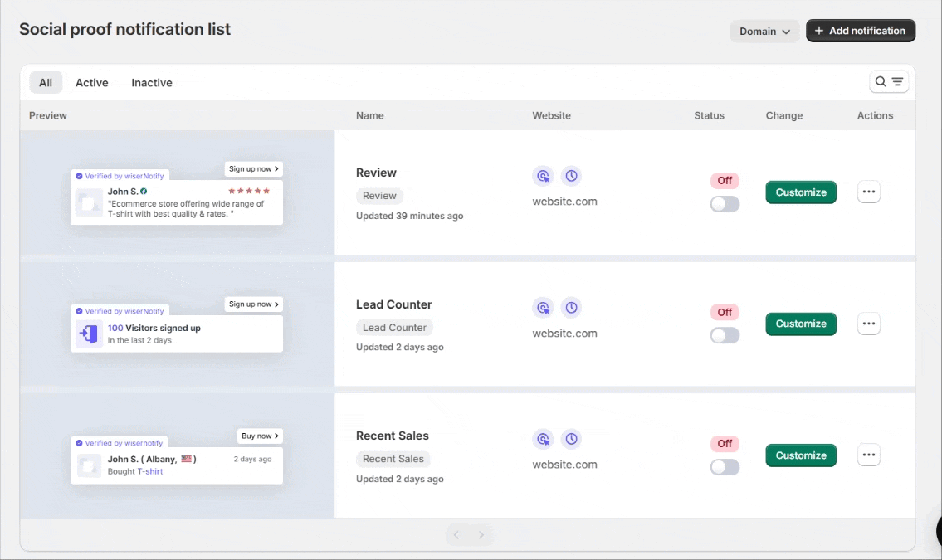Click website.com in the Review row
The image size is (942, 560).
[564, 202]
